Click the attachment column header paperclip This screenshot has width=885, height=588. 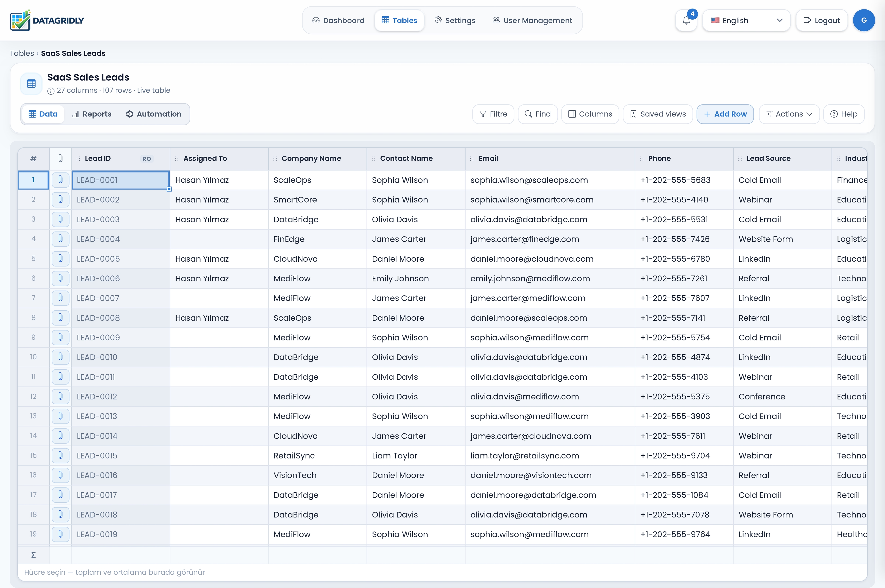(x=60, y=159)
